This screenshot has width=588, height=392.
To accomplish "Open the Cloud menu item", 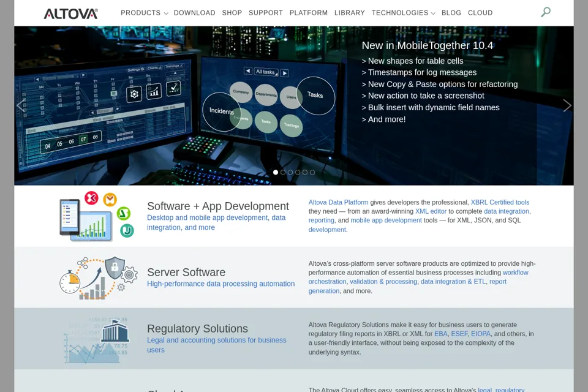I will pyautogui.click(x=480, y=13).
